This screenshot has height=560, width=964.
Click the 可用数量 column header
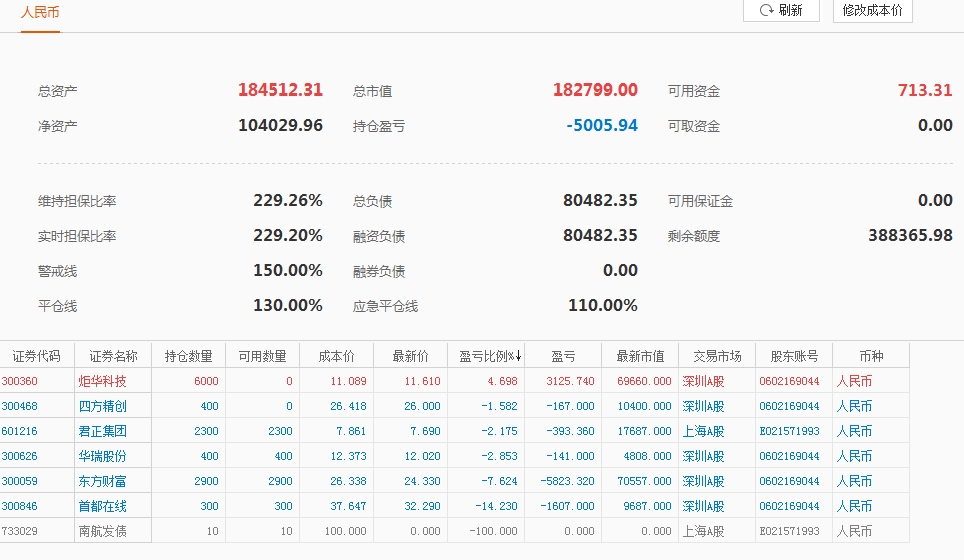point(263,356)
